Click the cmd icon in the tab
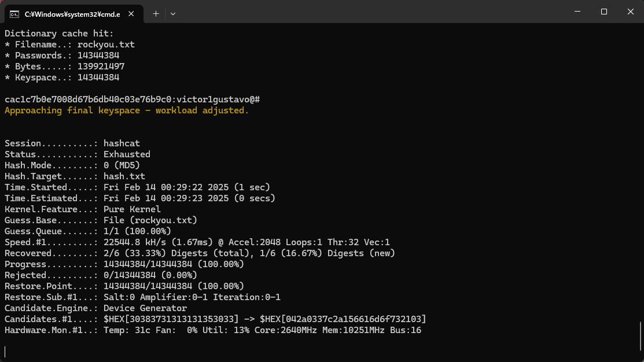Screen dimensions: 644x362 tap(14, 13)
